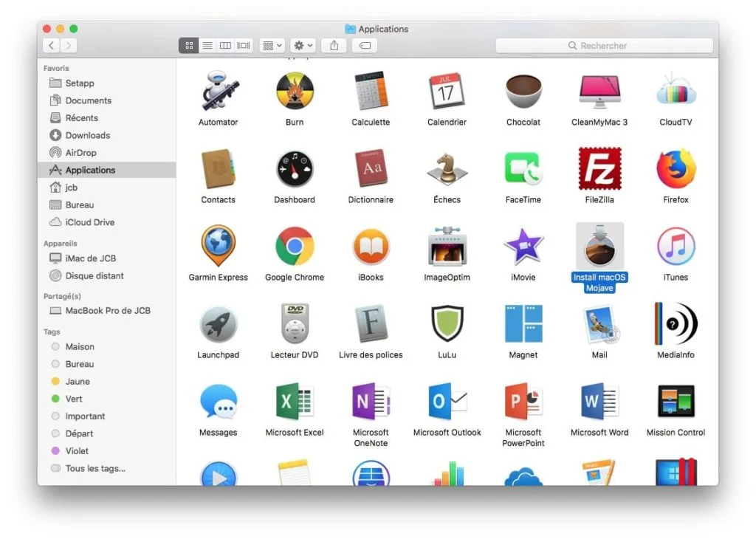Filter by the Jaune yellow tag
The image size is (756, 539).
click(107, 381)
